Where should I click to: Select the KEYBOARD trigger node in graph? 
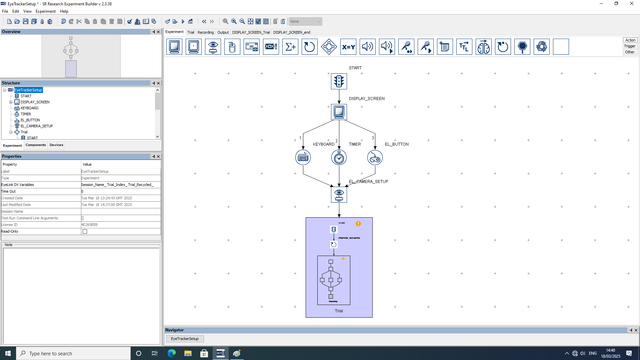coord(303,158)
